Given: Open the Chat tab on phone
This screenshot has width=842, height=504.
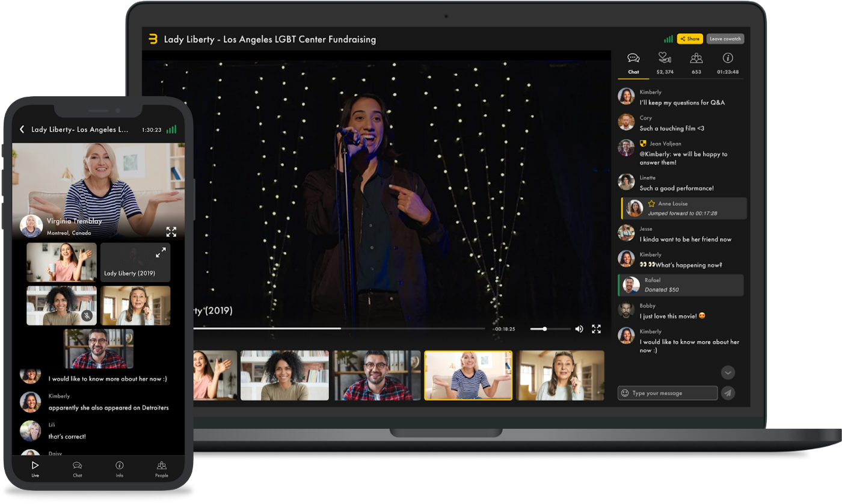Looking at the screenshot, I should (x=78, y=469).
